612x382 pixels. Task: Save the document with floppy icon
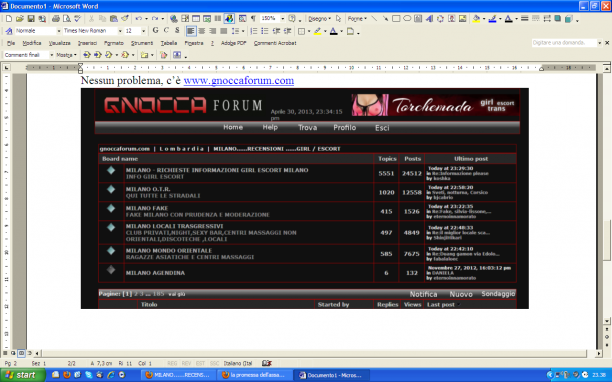tap(30, 18)
